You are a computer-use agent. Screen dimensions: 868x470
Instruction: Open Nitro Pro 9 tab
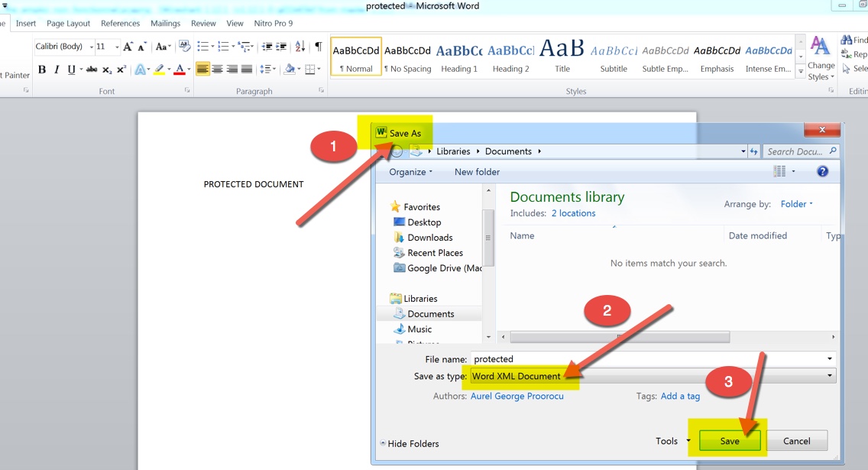click(274, 23)
